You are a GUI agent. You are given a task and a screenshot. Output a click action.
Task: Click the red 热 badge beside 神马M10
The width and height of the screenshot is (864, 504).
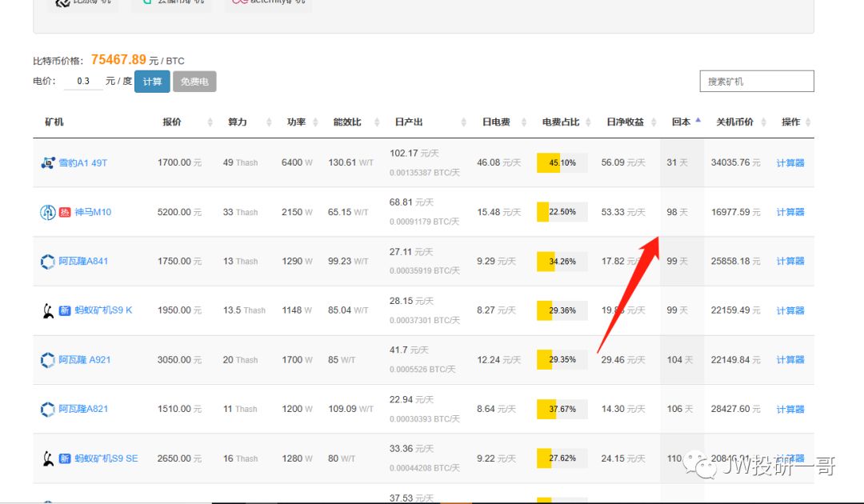[65, 212]
